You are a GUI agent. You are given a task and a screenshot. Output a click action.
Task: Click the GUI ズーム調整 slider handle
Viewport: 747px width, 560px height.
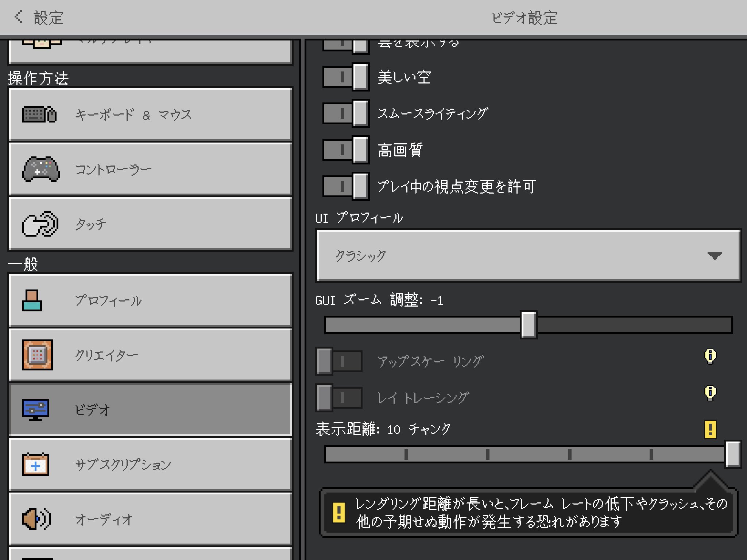coord(529,325)
